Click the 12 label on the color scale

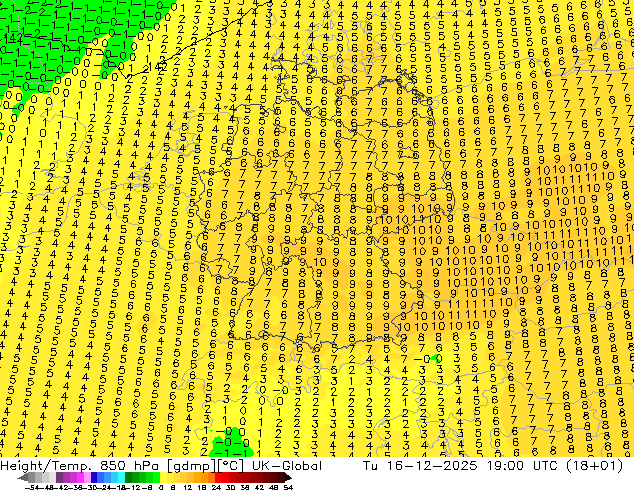coord(188,487)
